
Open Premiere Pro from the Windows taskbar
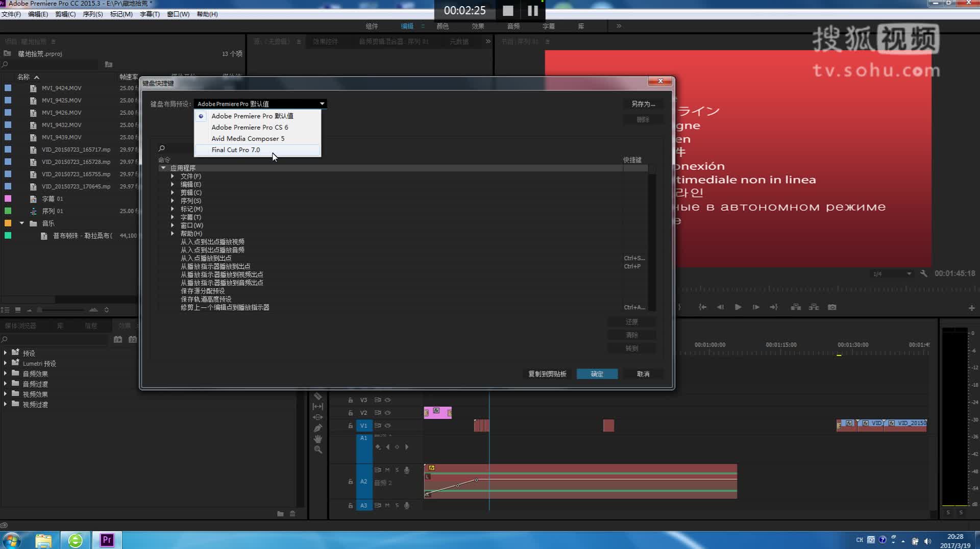point(107,540)
